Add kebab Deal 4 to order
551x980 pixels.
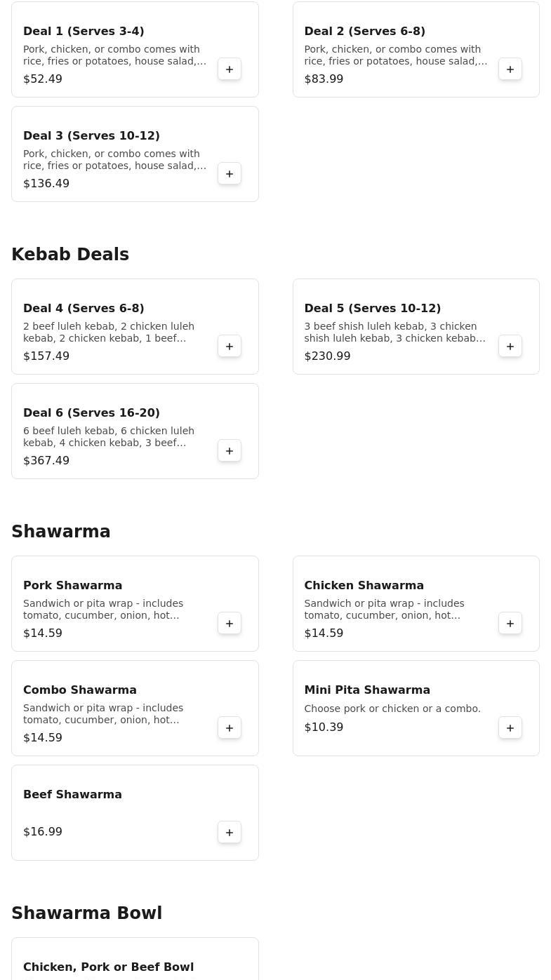coord(230,347)
